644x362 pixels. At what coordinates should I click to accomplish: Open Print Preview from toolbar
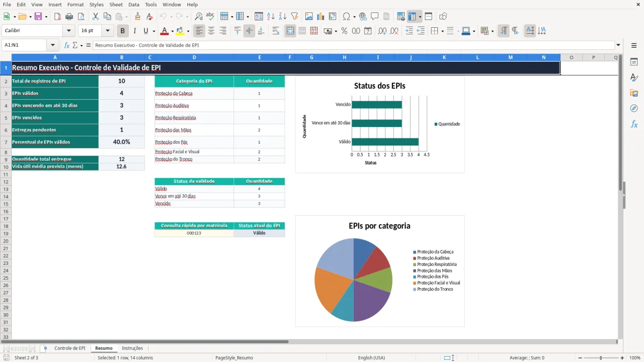[81, 17]
